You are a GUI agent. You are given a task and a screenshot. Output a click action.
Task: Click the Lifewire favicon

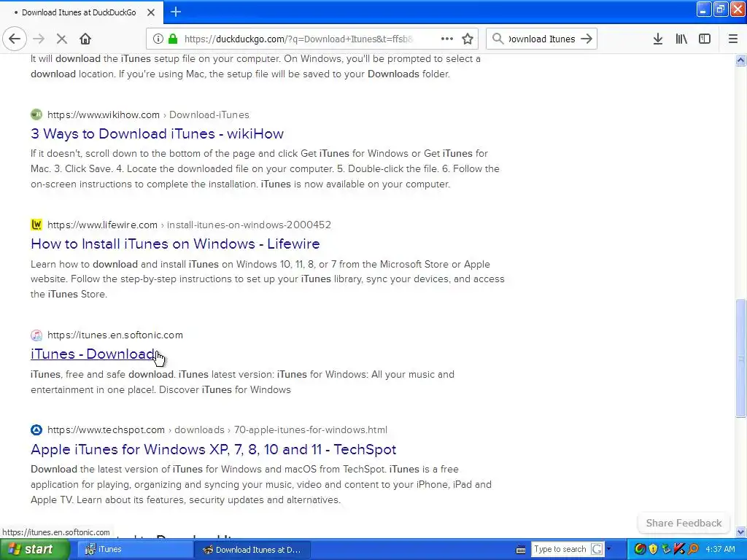click(36, 225)
